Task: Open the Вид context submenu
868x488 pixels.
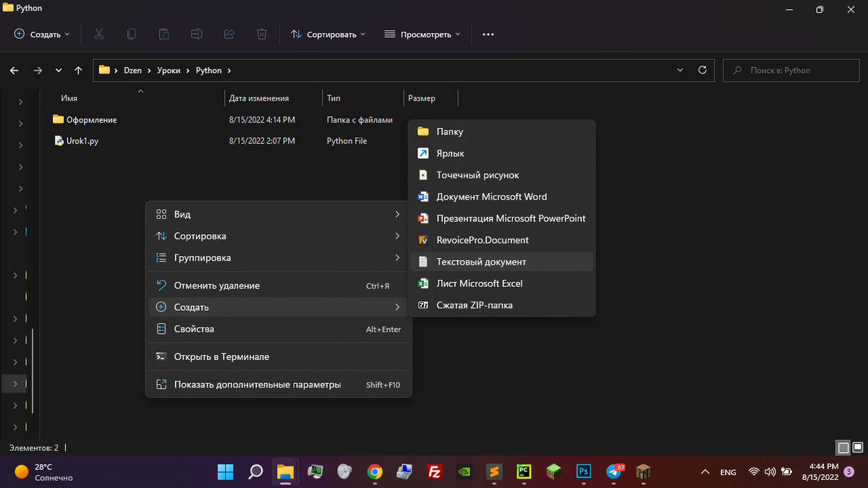Action: click(x=278, y=215)
